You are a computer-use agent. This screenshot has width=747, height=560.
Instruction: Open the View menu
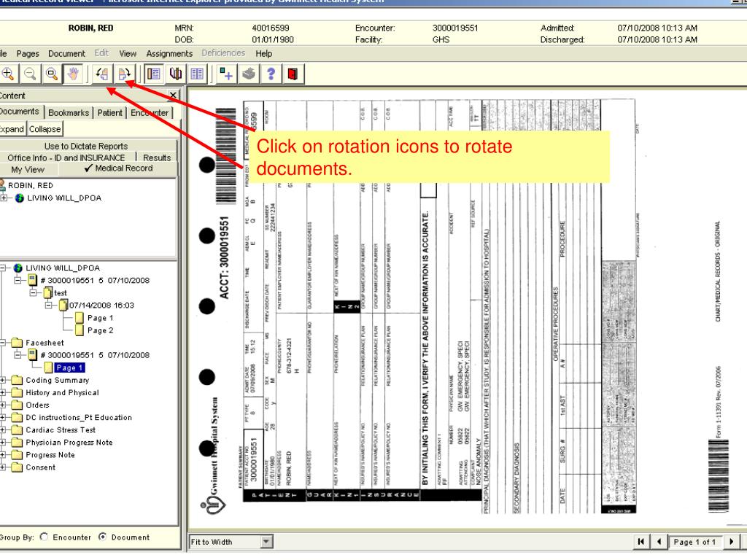128,54
